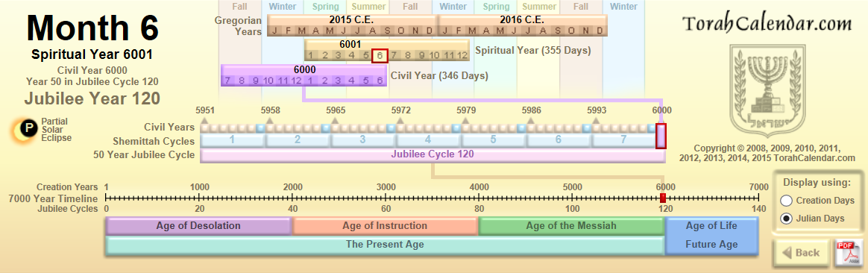Select February (F) under 2015 C.E.

click(288, 31)
